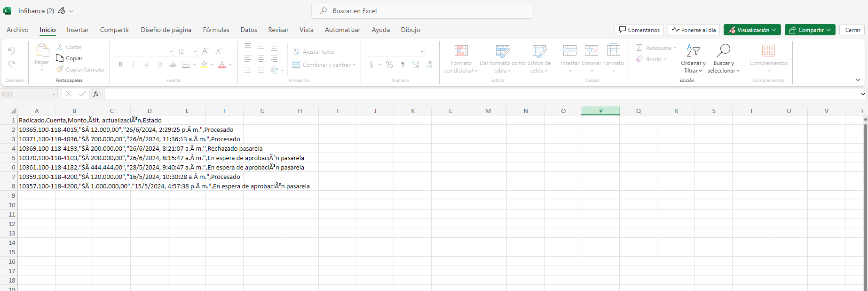The height and width of the screenshot is (291, 868).
Task: Switch to the Datos tab
Action: (x=249, y=30)
